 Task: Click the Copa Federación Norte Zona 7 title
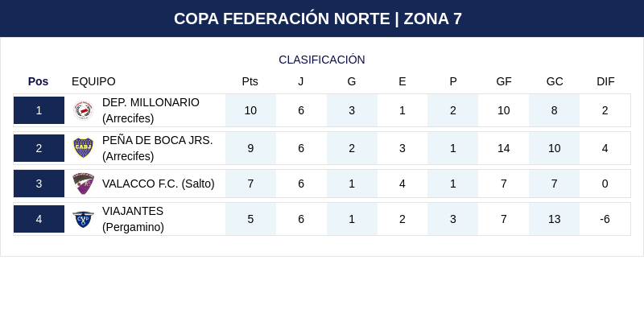pyautogui.click(x=318, y=19)
